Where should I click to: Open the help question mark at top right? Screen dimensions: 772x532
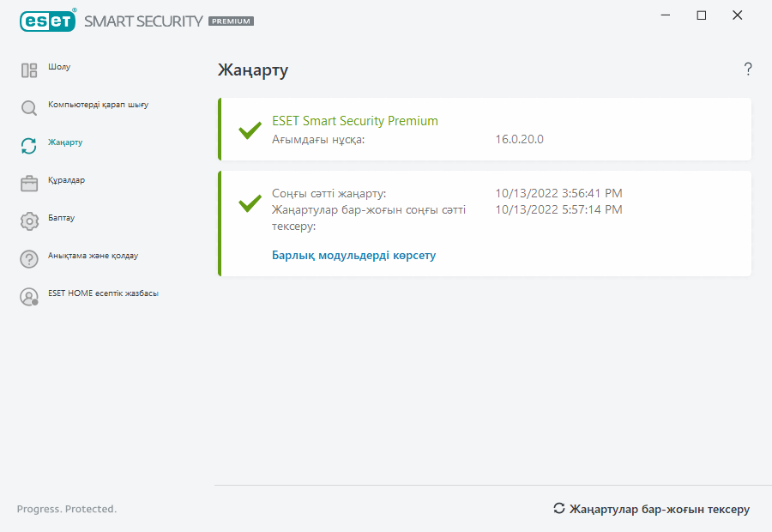pos(748,70)
